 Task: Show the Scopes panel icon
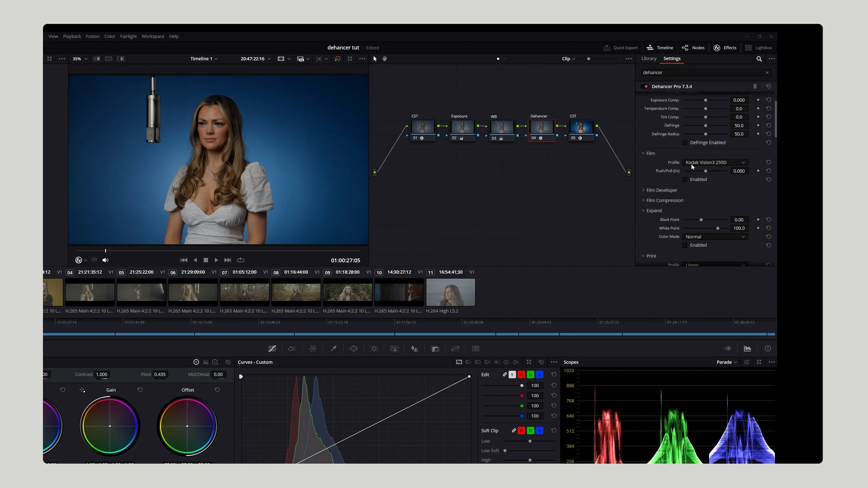(x=748, y=348)
